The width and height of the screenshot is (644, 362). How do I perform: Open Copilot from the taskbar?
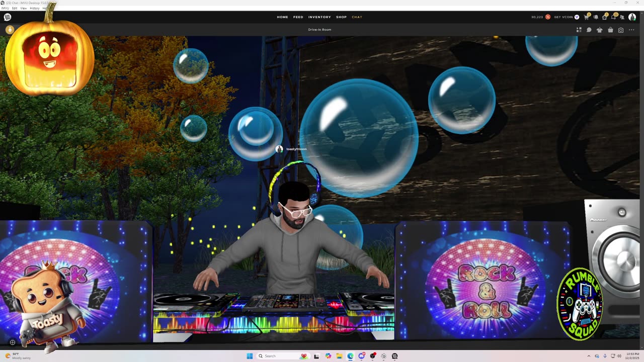[x=329, y=356]
